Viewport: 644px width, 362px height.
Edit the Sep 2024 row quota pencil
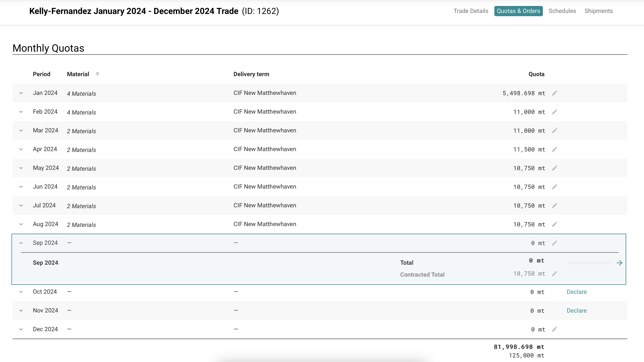(x=555, y=243)
